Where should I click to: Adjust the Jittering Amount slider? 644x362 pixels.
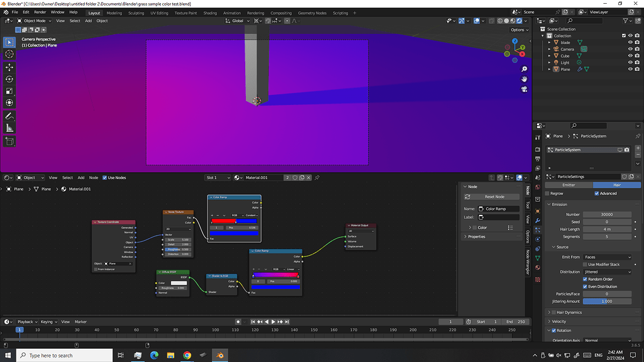(x=607, y=301)
